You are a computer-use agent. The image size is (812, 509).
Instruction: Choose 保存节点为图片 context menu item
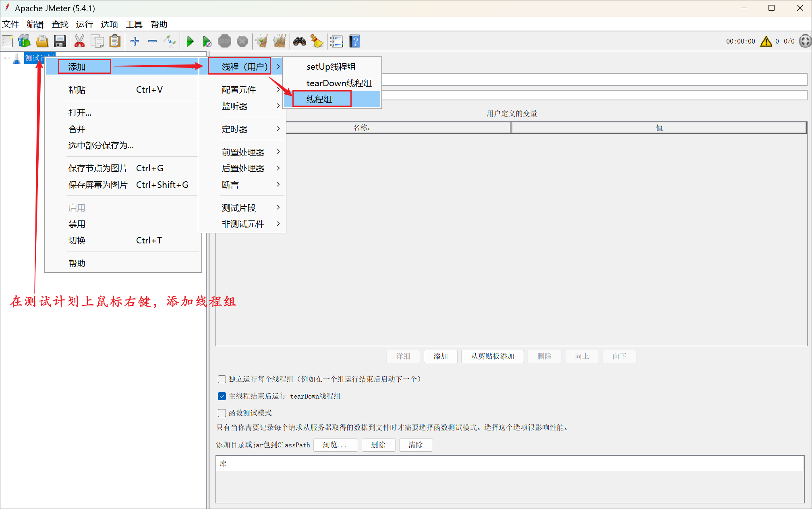coord(122,168)
